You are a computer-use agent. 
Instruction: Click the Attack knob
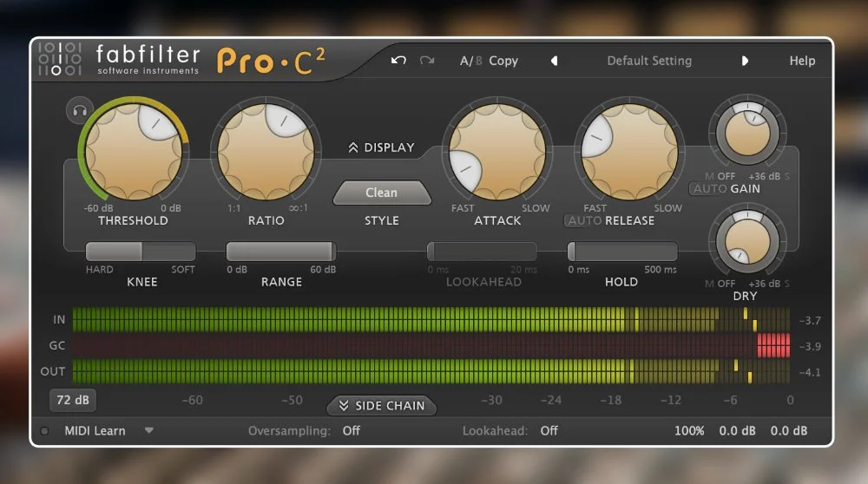pyautogui.click(x=497, y=151)
